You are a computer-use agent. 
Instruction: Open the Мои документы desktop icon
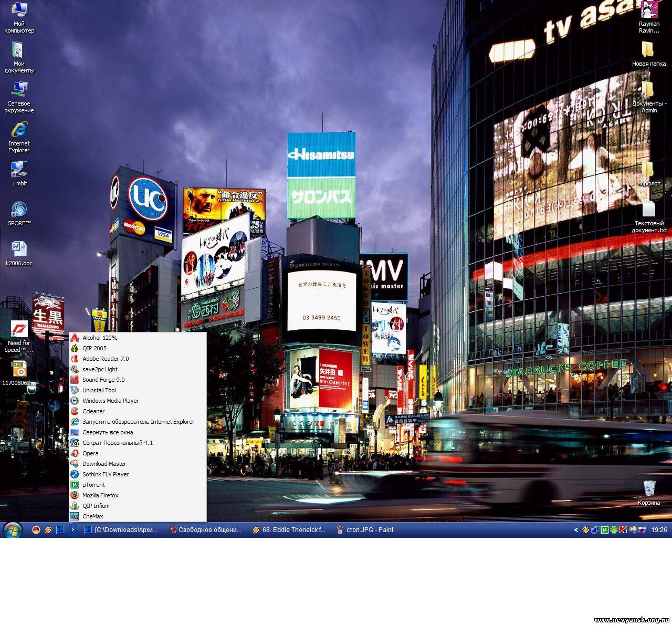[19, 57]
